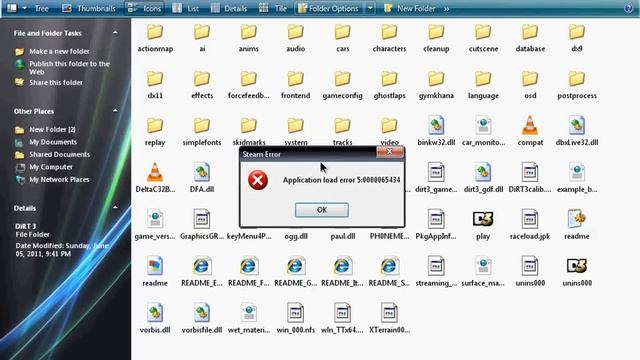Select the actionmap folder

[x=155, y=38]
